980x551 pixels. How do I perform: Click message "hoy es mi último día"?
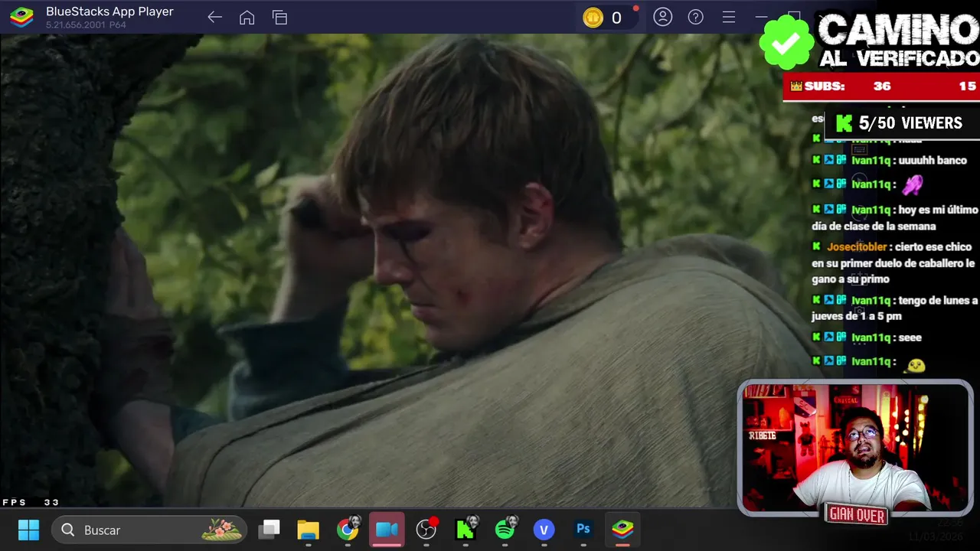click(895, 217)
